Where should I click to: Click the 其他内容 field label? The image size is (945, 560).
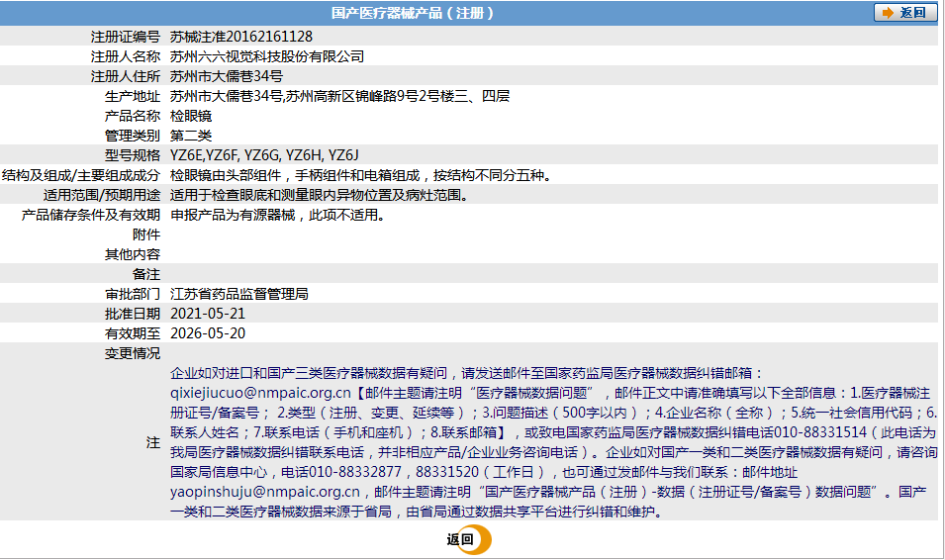point(133,254)
